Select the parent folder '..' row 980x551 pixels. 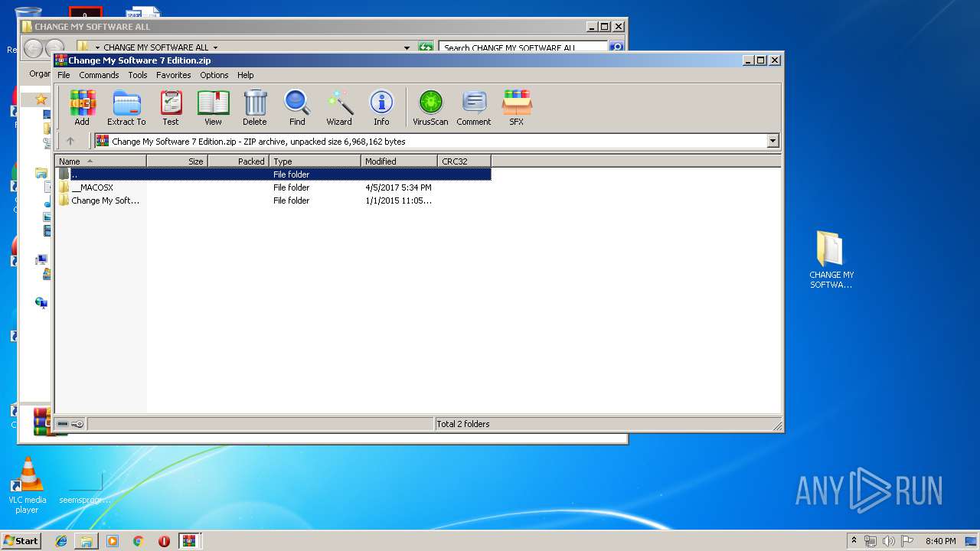tap(273, 174)
